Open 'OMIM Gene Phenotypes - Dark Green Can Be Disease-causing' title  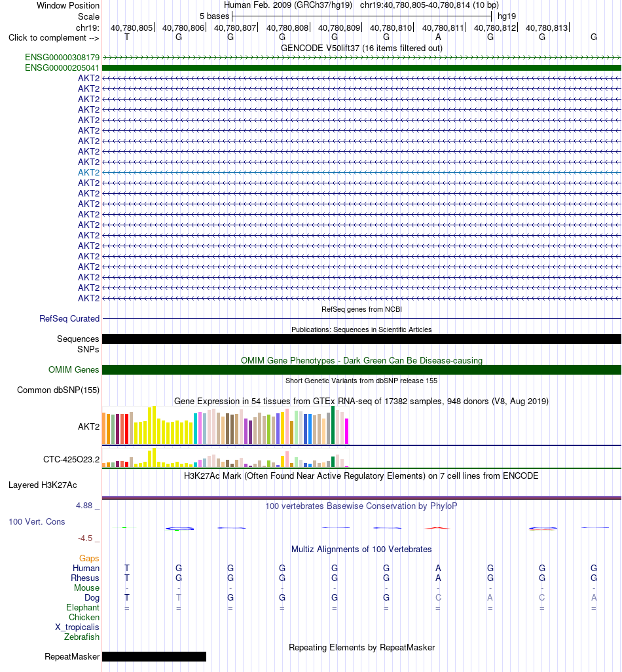point(361,360)
